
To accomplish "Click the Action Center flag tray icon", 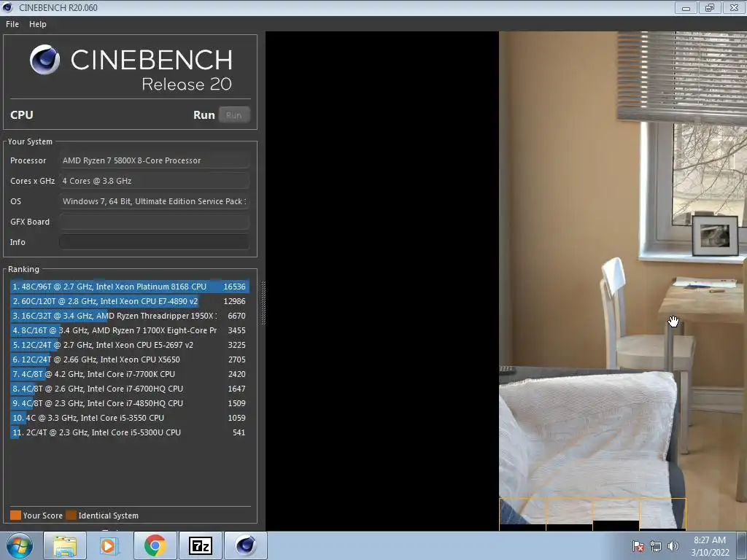I will [x=638, y=546].
